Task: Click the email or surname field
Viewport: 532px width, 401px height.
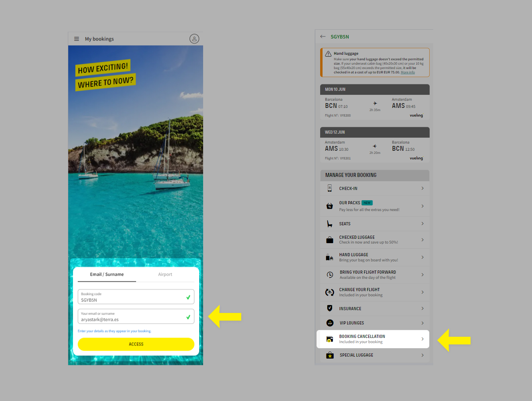Action: [132, 317]
